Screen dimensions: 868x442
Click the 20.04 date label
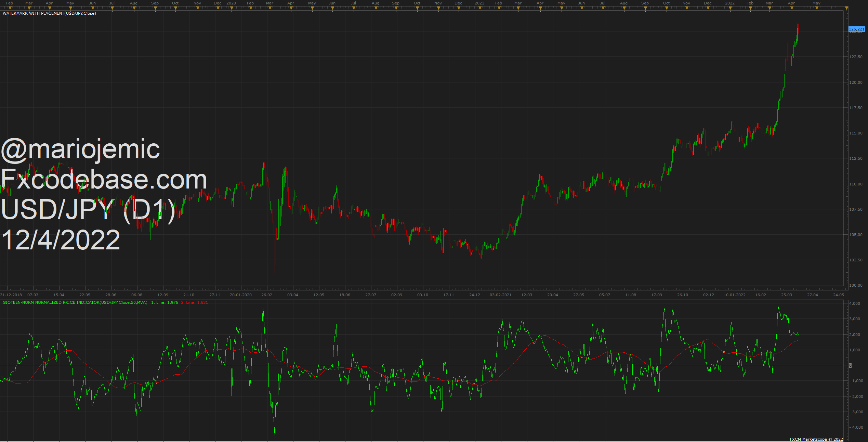553,295
